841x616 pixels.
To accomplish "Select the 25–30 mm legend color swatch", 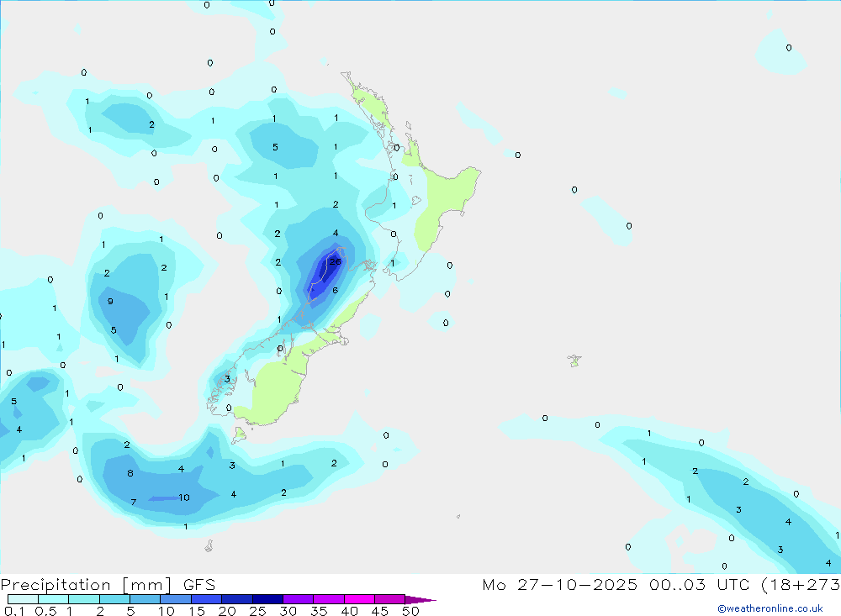I will click(267, 599).
